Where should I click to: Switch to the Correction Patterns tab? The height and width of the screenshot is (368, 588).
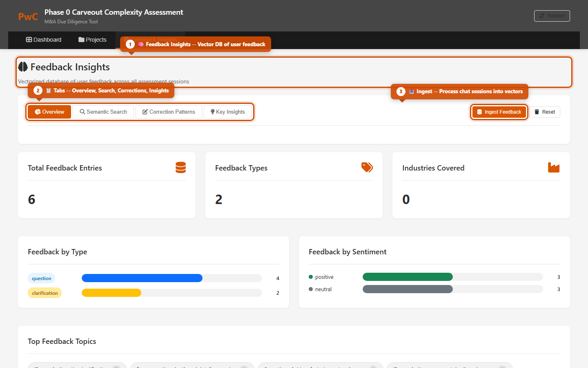click(x=169, y=112)
